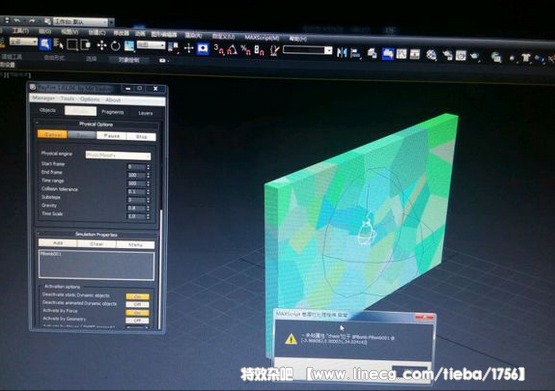
Task: Select PBomb001 in the simulation list
Action: pyautogui.click(x=51, y=254)
